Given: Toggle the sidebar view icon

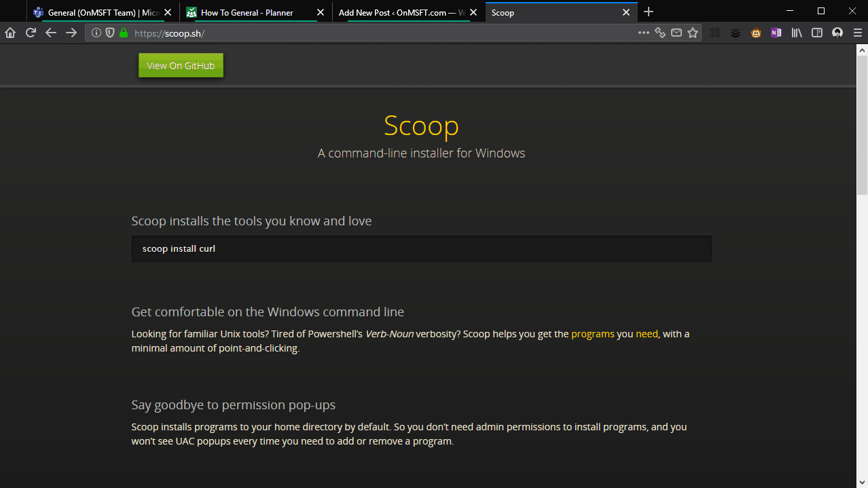Looking at the screenshot, I should [x=817, y=33].
